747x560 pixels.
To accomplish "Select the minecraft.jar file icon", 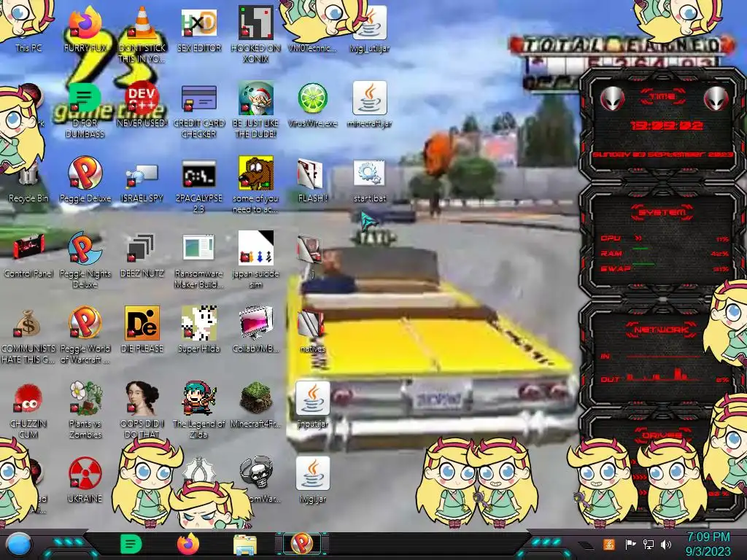I will [370, 104].
